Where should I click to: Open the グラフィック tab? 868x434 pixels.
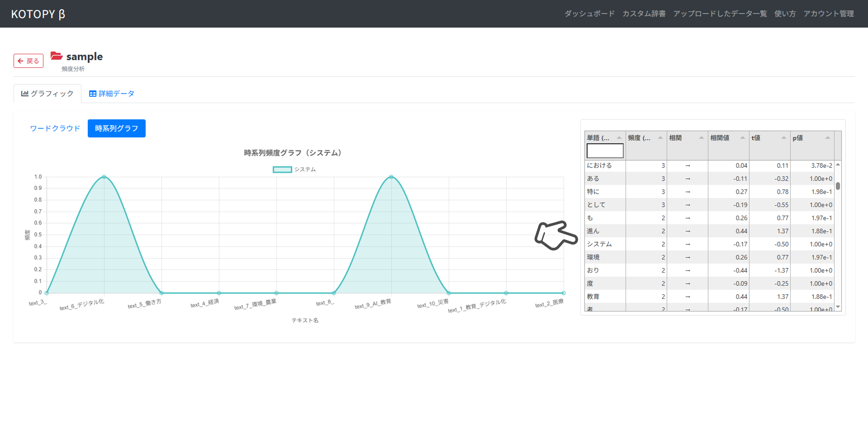[x=47, y=94]
